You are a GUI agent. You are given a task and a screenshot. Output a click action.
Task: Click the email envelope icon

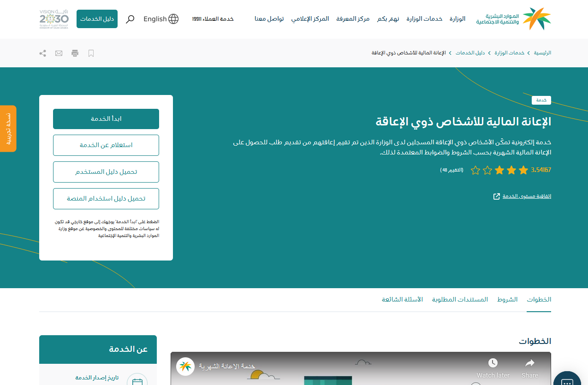click(59, 53)
